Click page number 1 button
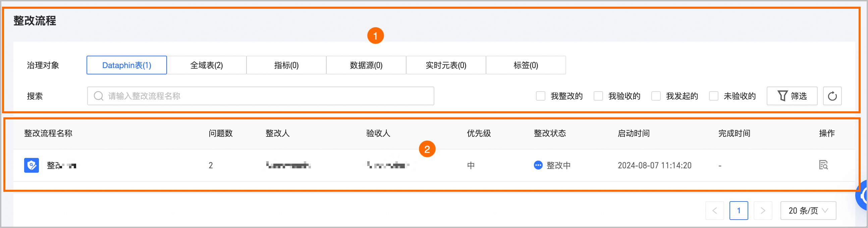This screenshot has width=868, height=228. coord(739,211)
